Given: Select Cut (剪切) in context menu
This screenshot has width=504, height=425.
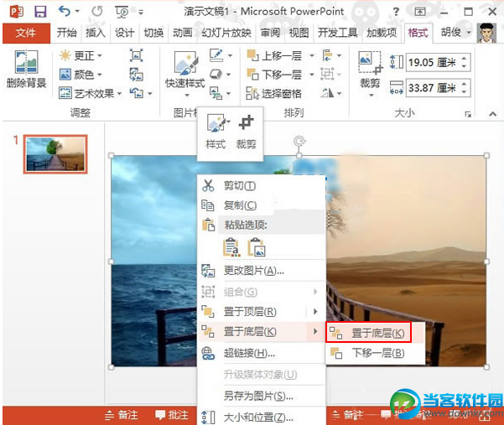Looking at the screenshot, I should 261,186.
